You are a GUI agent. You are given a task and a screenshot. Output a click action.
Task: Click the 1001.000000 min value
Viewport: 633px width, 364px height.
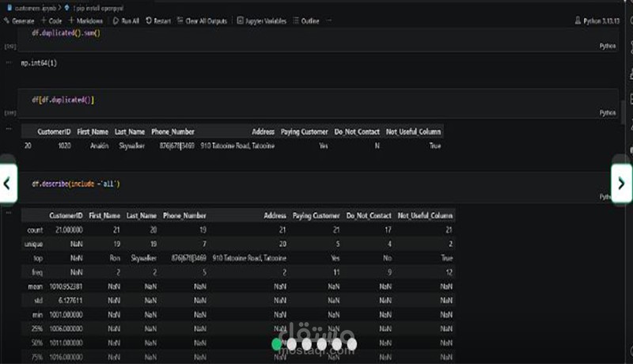pos(66,315)
